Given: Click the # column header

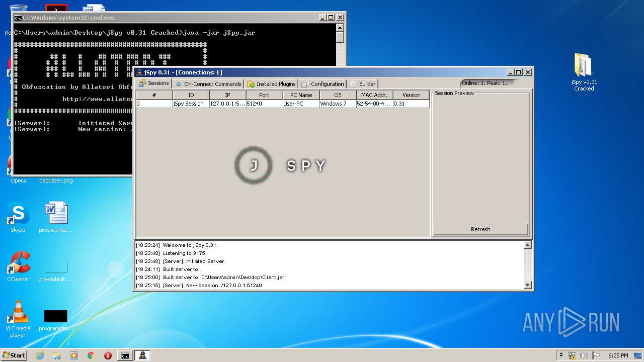Looking at the screenshot, I should click(x=154, y=95).
